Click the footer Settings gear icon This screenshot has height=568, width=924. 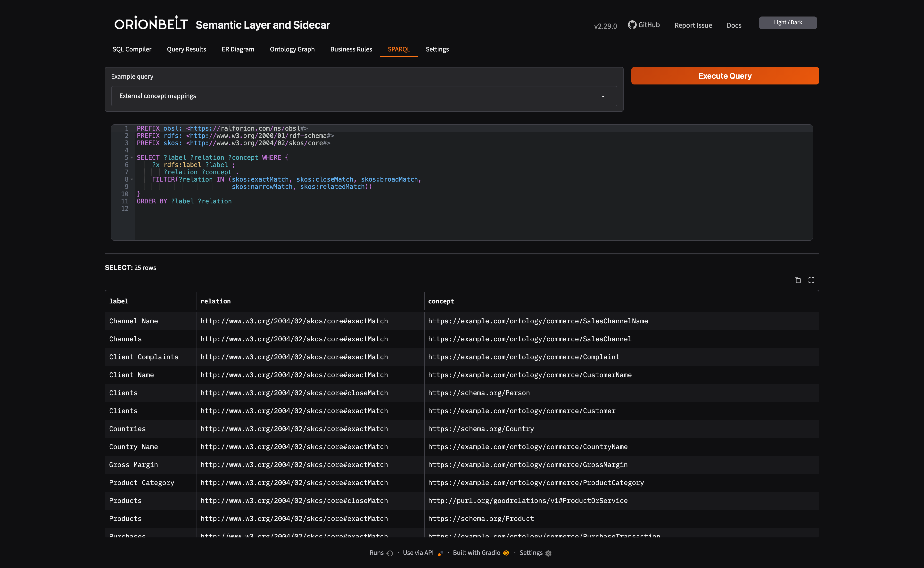click(x=548, y=553)
